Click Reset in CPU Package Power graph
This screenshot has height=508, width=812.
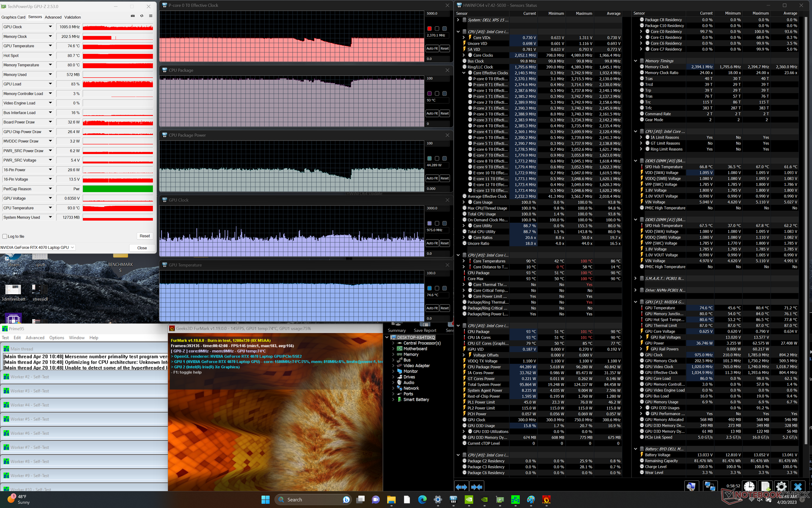tap(444, 178)
